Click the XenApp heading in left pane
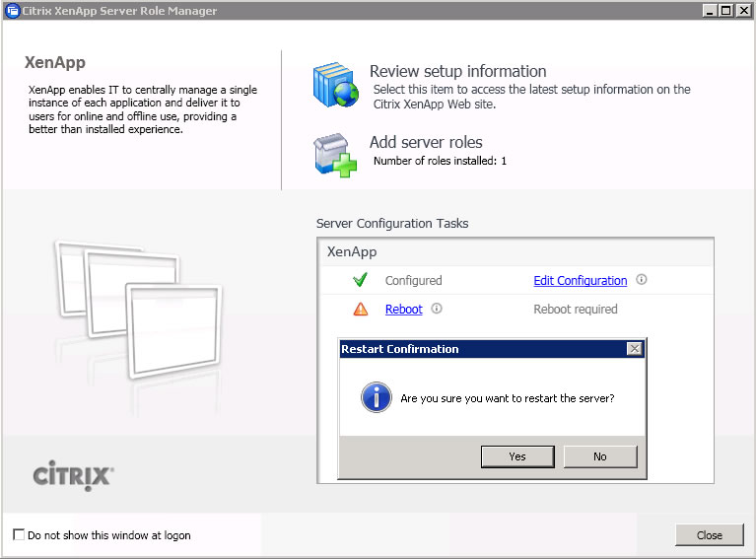The height and width of the screenshot is (559, 756). point(55,63)
